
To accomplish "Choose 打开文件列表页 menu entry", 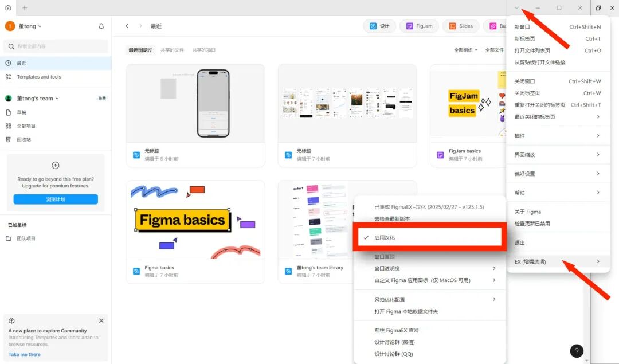I will pyautogui.click(x=558, y=50).
